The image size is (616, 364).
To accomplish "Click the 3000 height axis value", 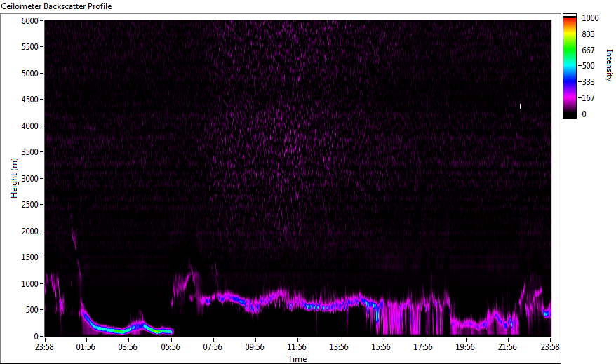I will coord(30,179).
